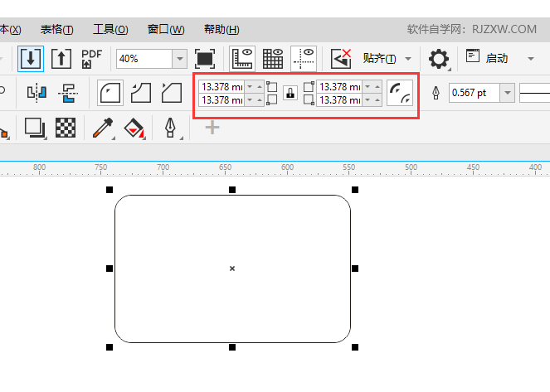Image resolution: width=550 pixels, height=392 pixels.
Task: Click the Export button
Action: pyautogui.click(x=61, y=59)
